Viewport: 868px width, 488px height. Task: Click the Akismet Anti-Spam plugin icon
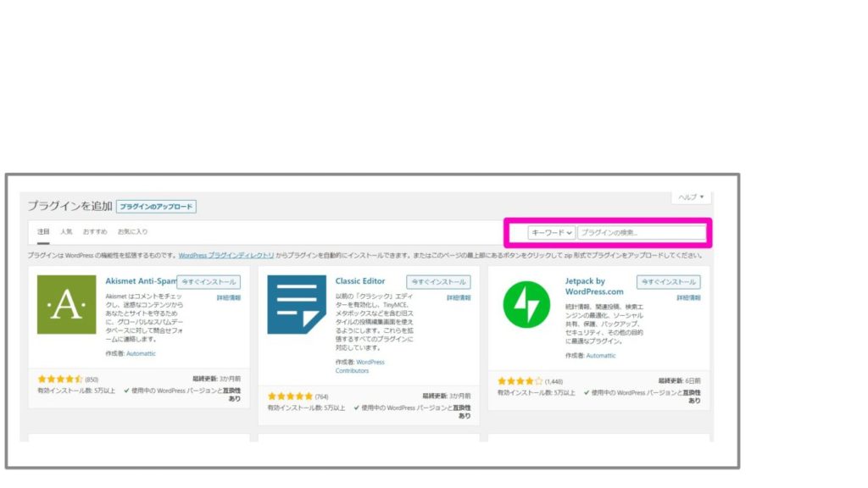pos(66,304)
